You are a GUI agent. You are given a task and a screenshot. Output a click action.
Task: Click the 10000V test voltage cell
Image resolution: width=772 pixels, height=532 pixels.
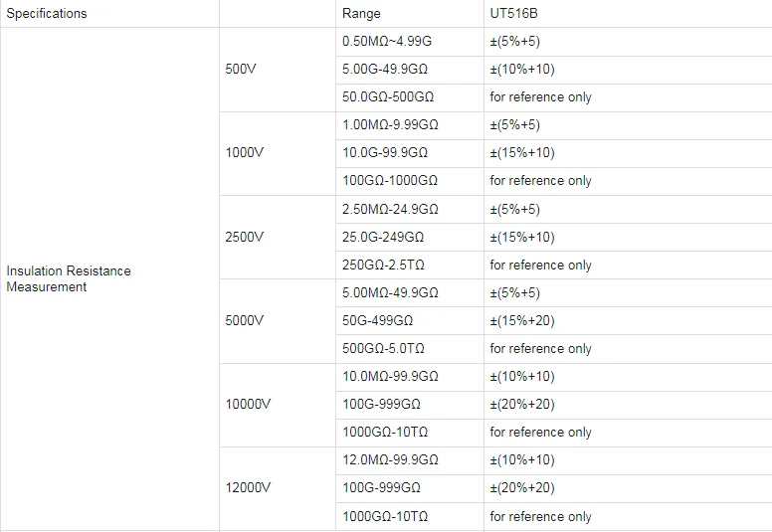(249, 405)
